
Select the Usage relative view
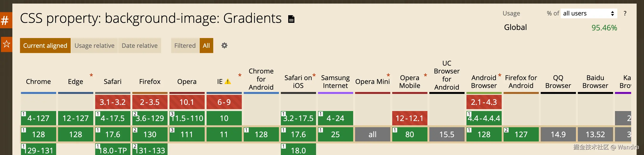coord(94,45)
